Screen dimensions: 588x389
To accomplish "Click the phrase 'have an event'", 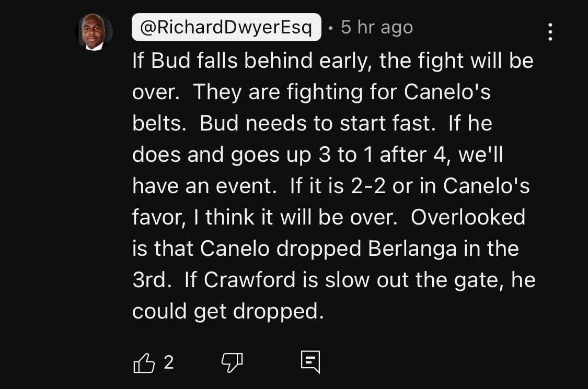I will click(x=204, y=186).
